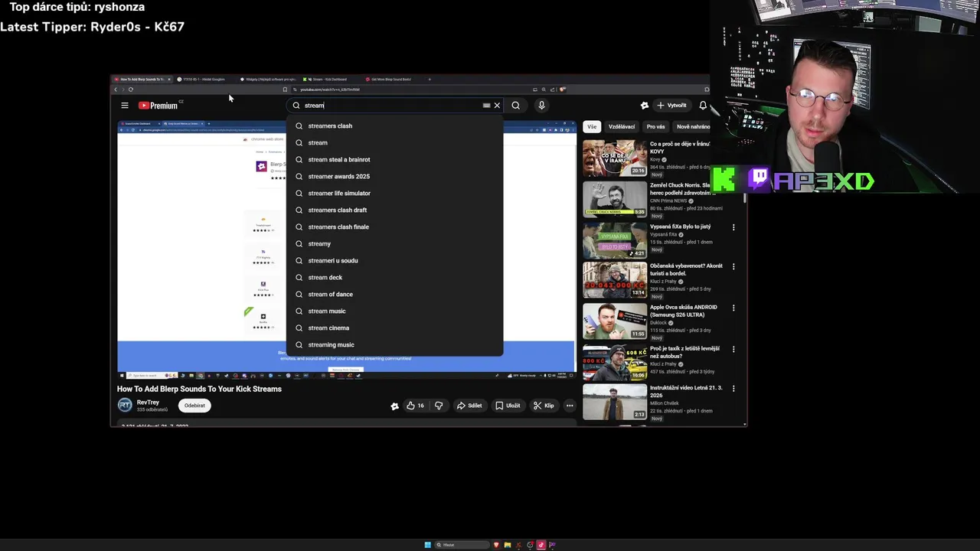The image size is (980, 551).
Task: Open options menu for taxík z letiště video
Action: pyautogui.click(x=733, y=349)
